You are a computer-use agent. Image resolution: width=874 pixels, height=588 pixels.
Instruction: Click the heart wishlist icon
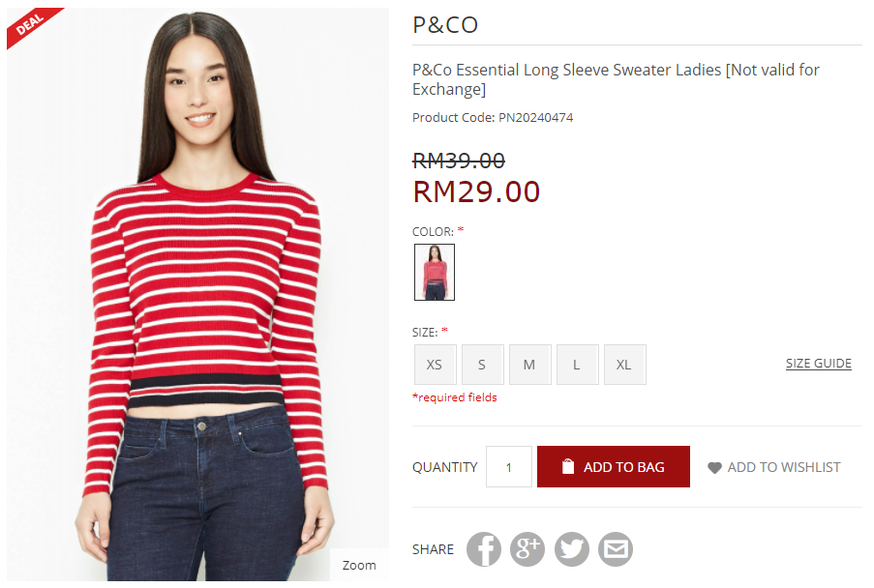[714, 468]
